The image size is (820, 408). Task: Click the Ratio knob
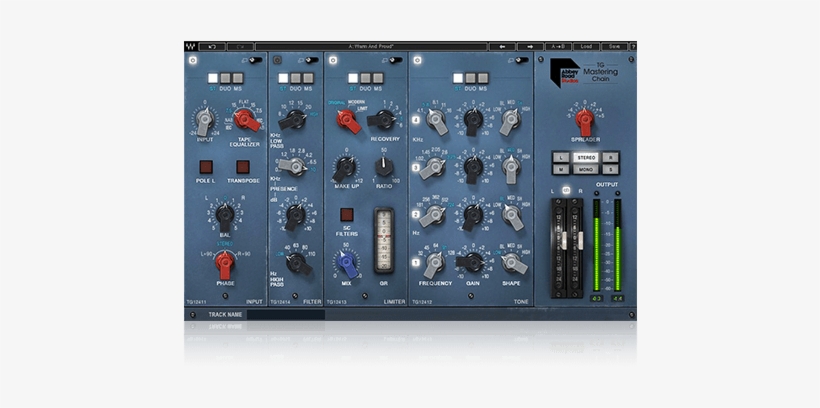click(x=384, y=167)
